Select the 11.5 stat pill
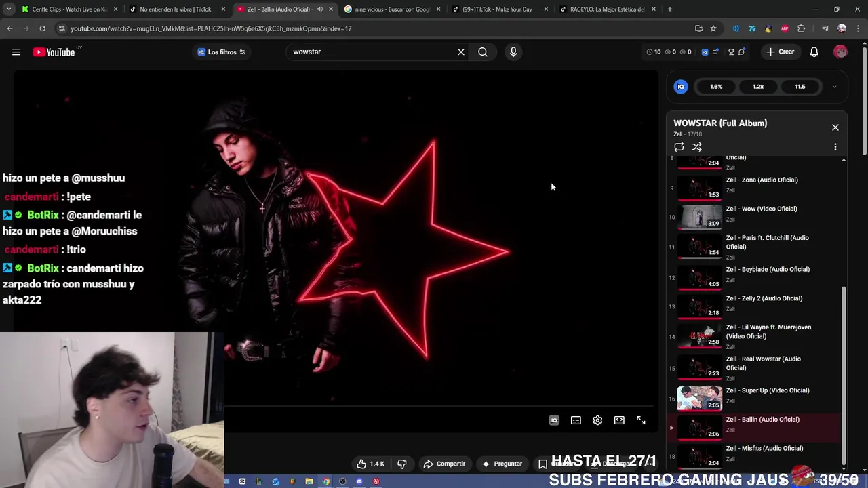The height and width of the screenshot is (488, 868). (800, 87)
